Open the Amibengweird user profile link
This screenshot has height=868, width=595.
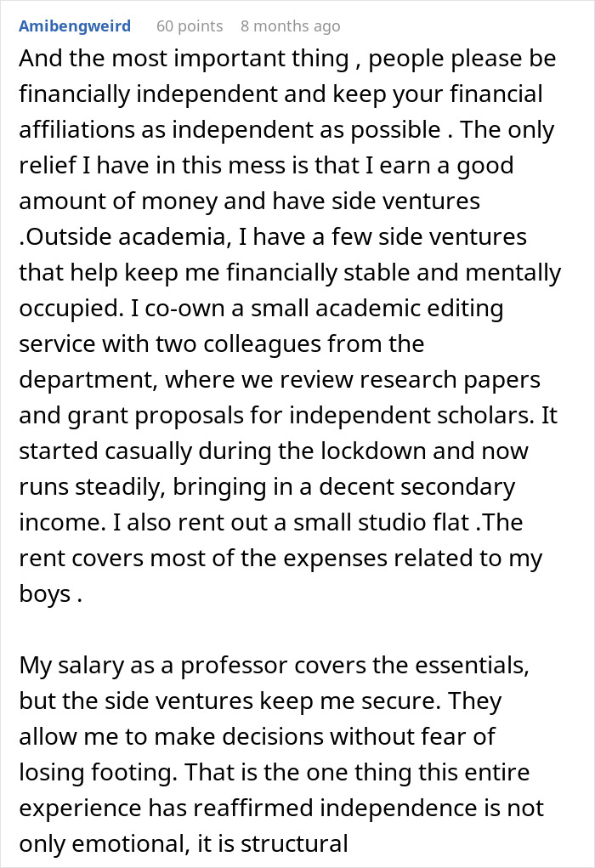[75, 26]
